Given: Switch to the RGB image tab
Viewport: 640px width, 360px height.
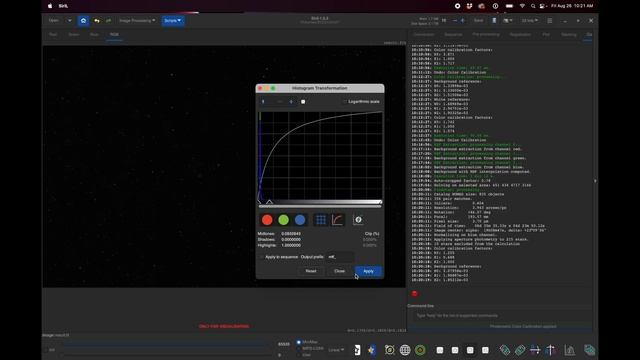Looking at the screenshot, I should click(x=114, y=35).
